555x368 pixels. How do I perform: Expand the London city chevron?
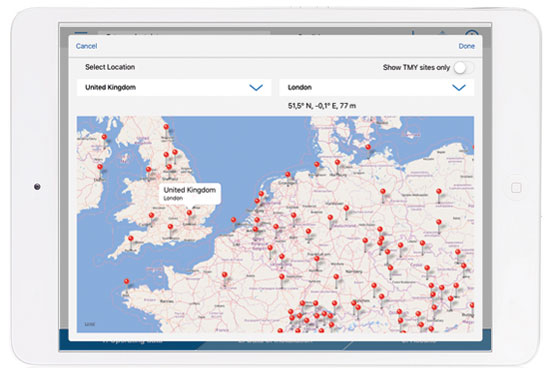tap(459, 87)
